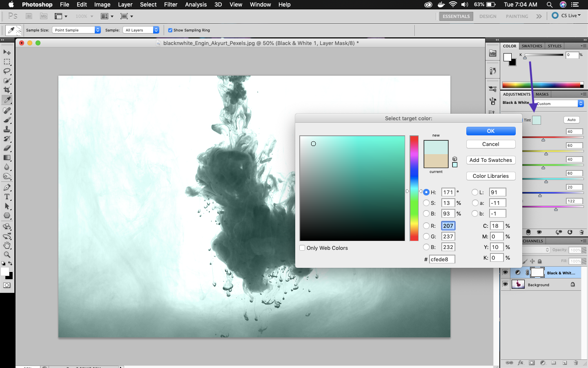Select the Eraser tool

(x=7, y=148)
